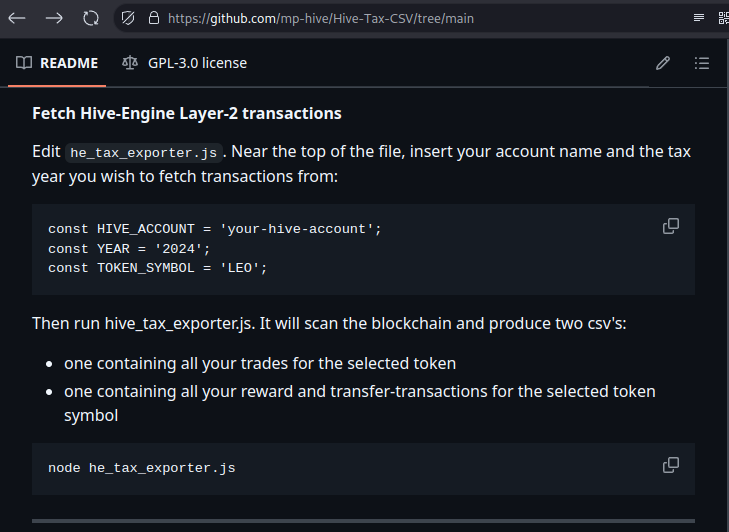Click the inline he_tax_exporter.js code text
729x532 pixels.
[x=144, y=153]
